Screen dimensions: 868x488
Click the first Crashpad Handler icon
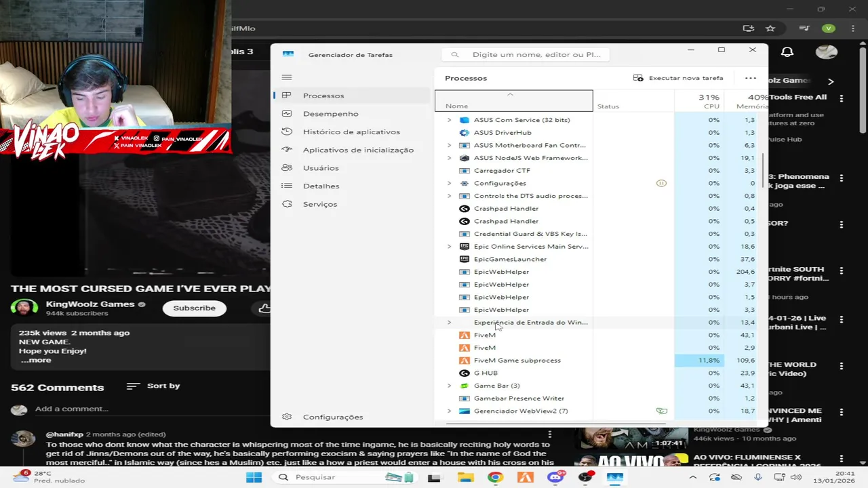point(465,209)
